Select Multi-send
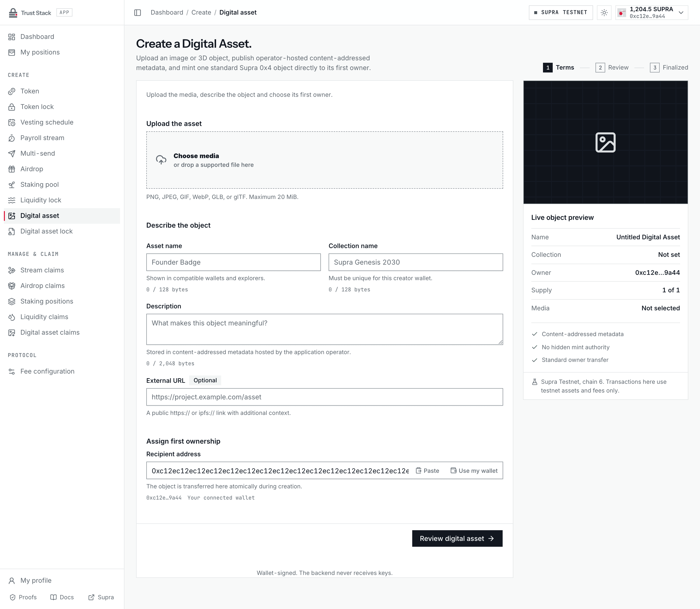700x609 pixels. pyautogui.click(x=62, y=153)
